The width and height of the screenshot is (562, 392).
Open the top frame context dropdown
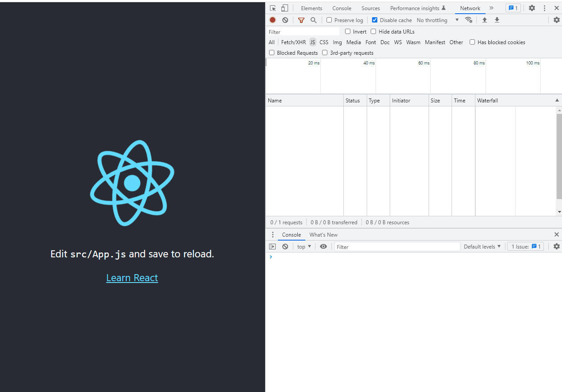click(304, 246)
